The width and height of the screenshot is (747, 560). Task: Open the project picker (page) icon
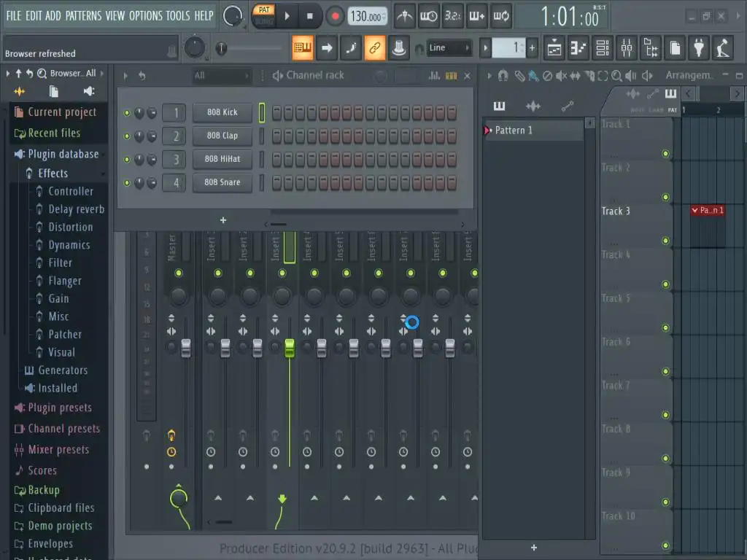(675, 47)
